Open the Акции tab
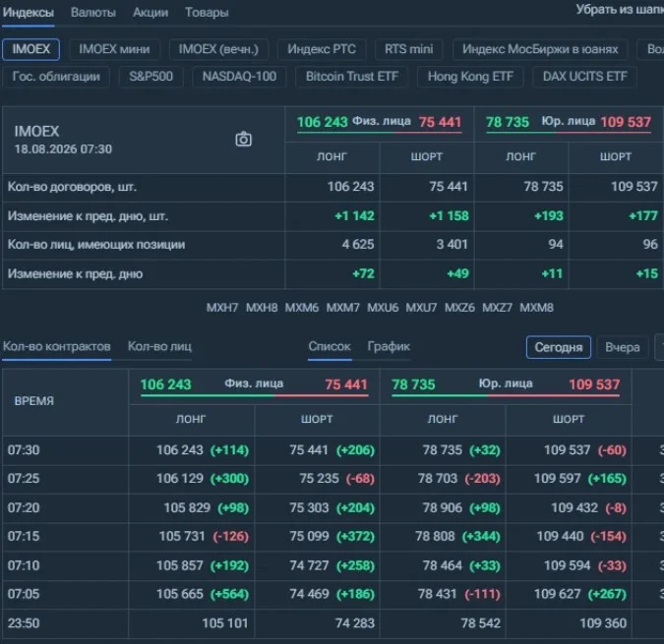The height and width of the screenshot is (644, 664). point(151,13)
